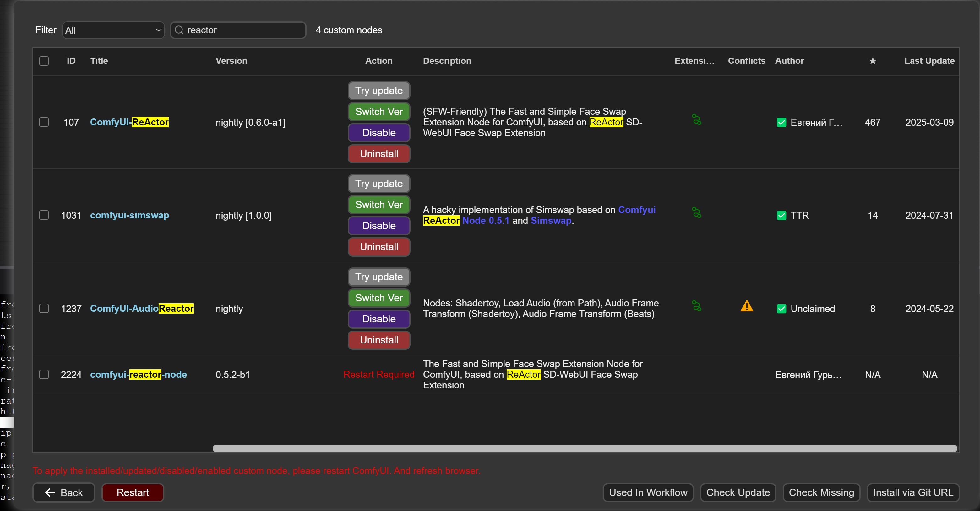Click the star column header
The height and width of the screenshot is (511, 980).
click(x=872, y=61)
